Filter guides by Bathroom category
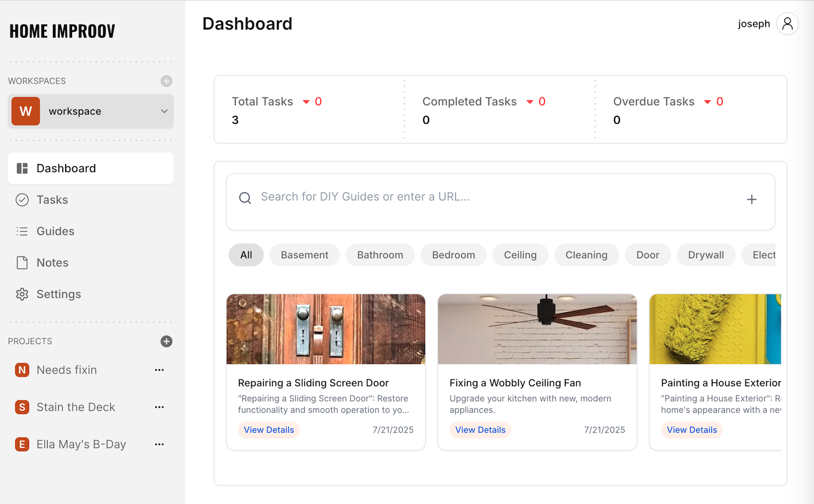This screenshot has width=814, height=504. pyautogui.click(x=380, y=255)
